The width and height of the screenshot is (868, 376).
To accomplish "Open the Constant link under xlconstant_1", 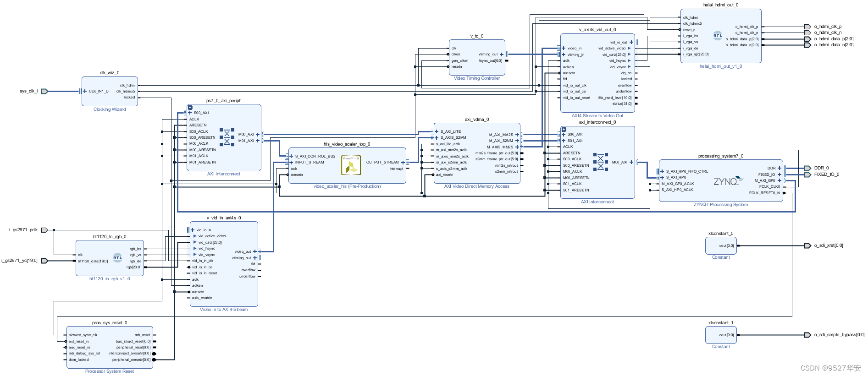I will click(721, 347).
